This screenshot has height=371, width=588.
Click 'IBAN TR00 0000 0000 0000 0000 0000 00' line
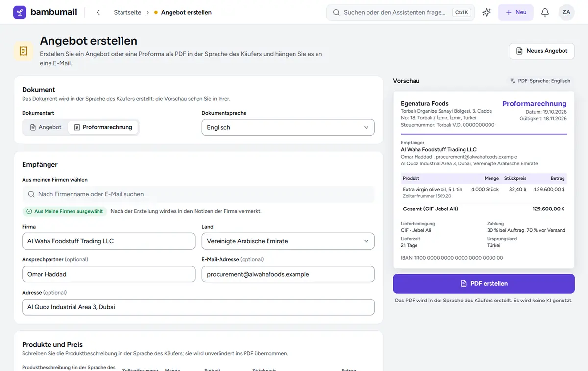452,258
